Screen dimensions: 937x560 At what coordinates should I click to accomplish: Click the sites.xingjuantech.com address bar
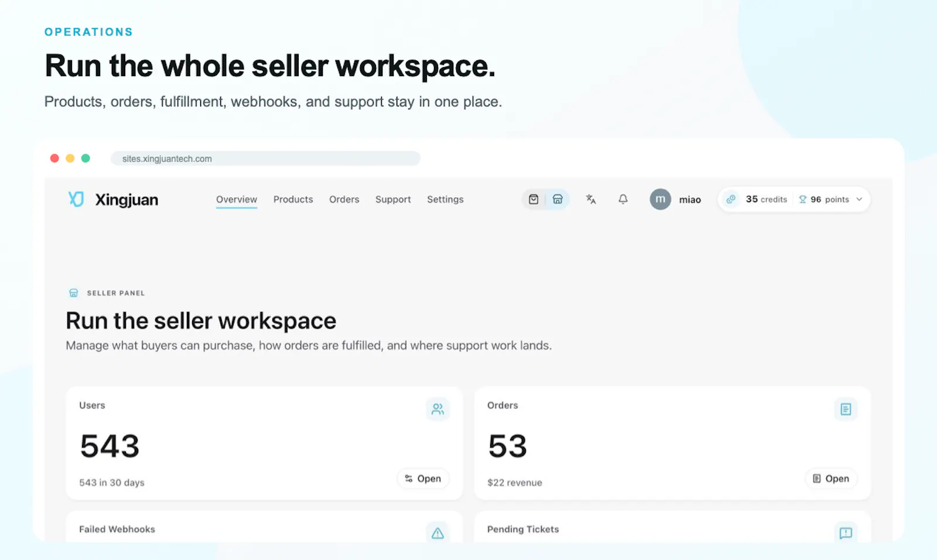click(x=265, y=159)
